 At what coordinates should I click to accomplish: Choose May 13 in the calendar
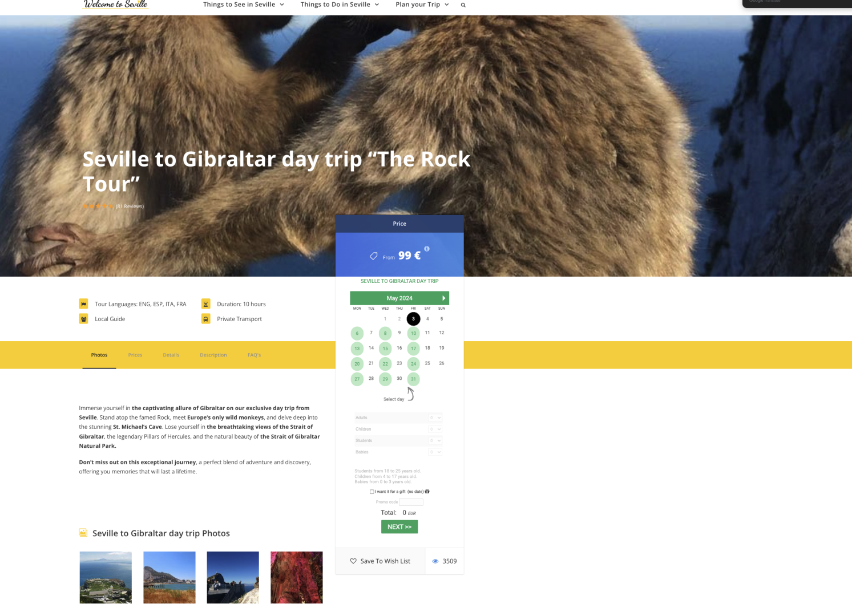[x=357, y=348]
